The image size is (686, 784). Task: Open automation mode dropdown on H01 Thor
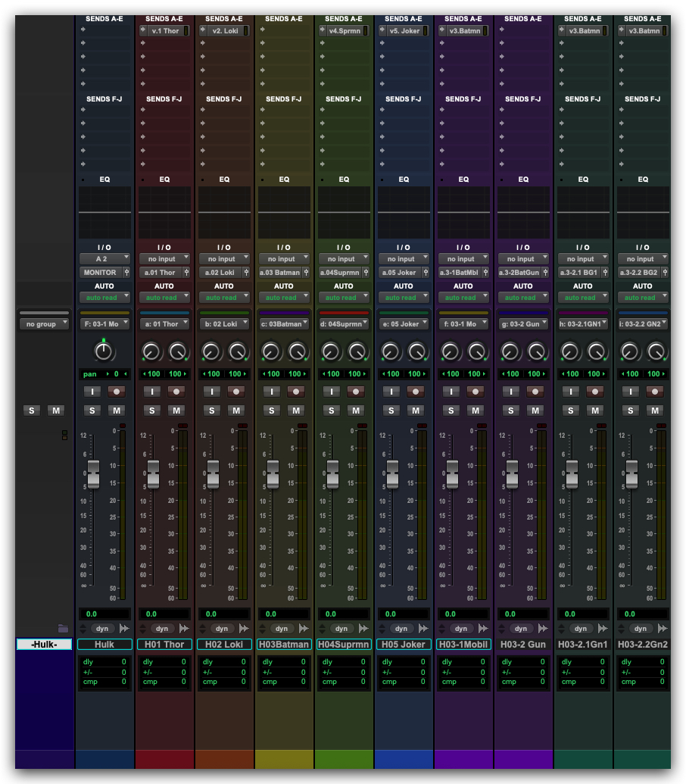click(164, 298)
